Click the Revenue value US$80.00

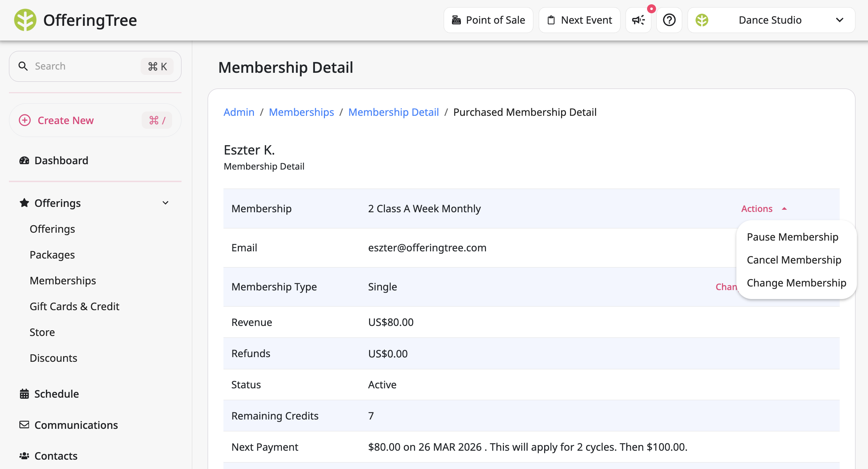[x=391, y=322]
